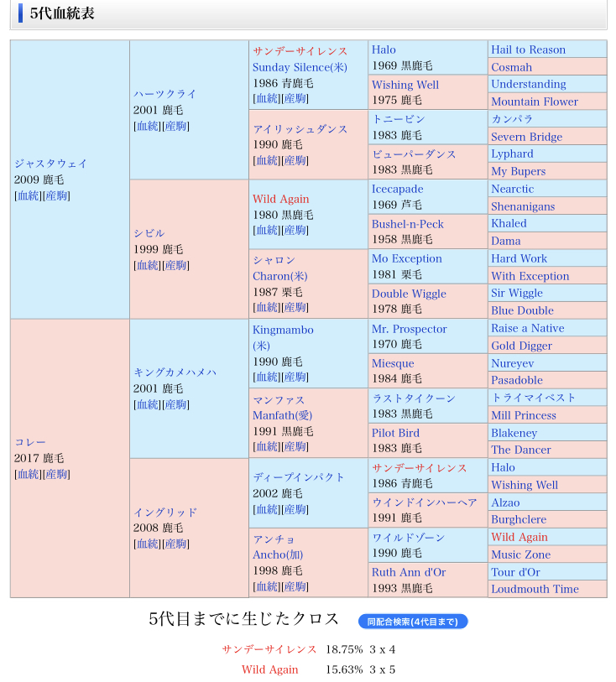Click the 同配合検索(4代目まで) button
Viewport: 616px width, 682px height.
pos(412,622)
